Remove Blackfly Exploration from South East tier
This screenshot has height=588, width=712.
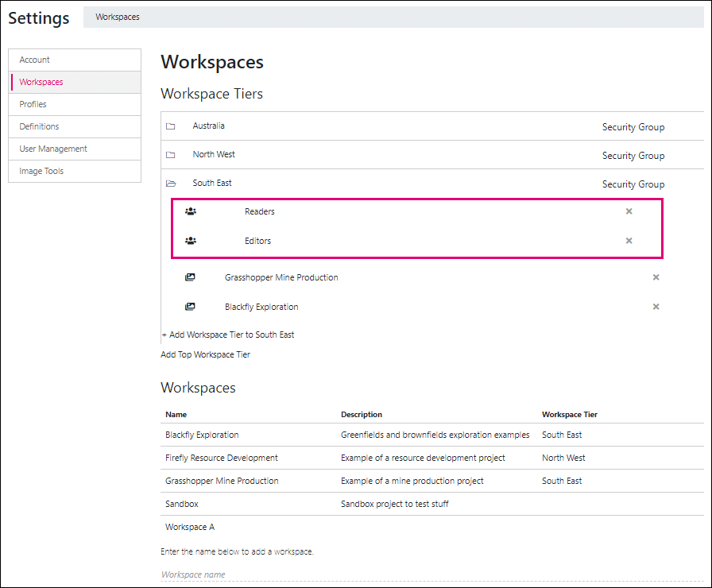(x=656, y=307)
